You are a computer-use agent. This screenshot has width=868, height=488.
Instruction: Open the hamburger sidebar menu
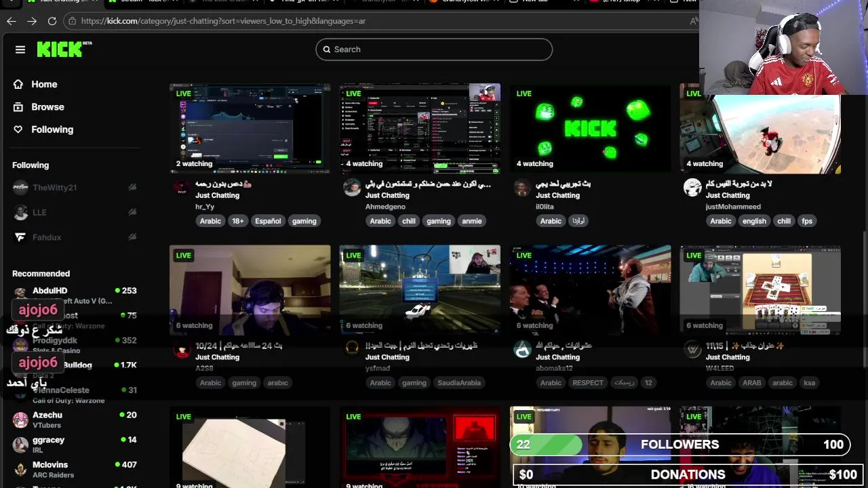pos(20,49)
